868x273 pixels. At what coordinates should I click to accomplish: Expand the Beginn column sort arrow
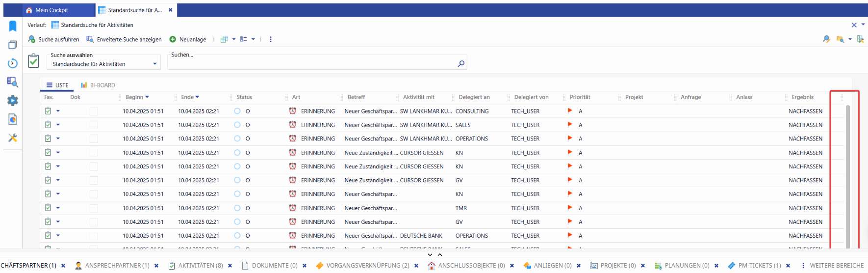(x=147, y=97)
